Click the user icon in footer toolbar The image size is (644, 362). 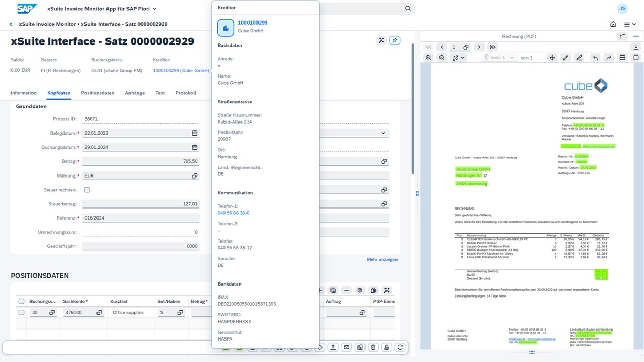click(387, 347)
